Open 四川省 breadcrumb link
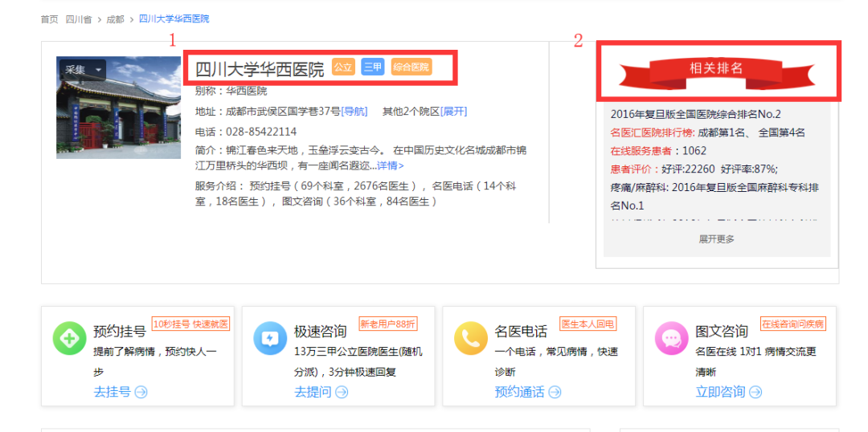868x432 pixels. (79, 19)
